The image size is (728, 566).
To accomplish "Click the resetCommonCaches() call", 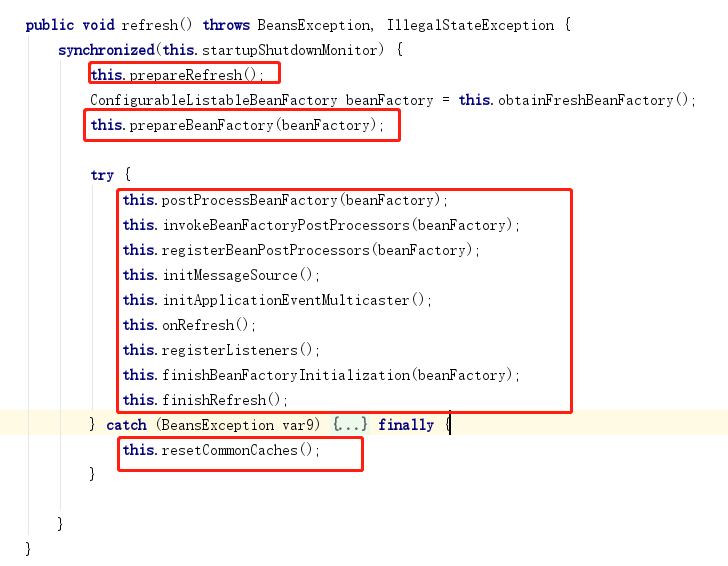I will pos(237,450).
